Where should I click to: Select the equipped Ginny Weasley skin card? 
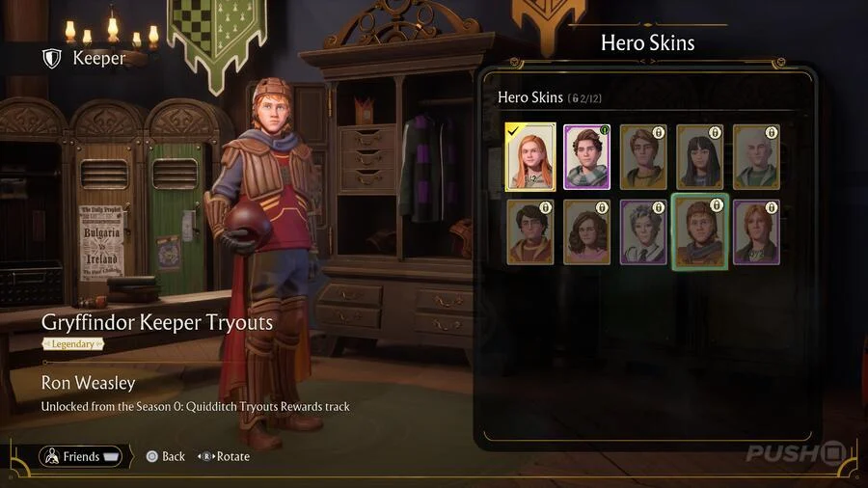[530, 157]
